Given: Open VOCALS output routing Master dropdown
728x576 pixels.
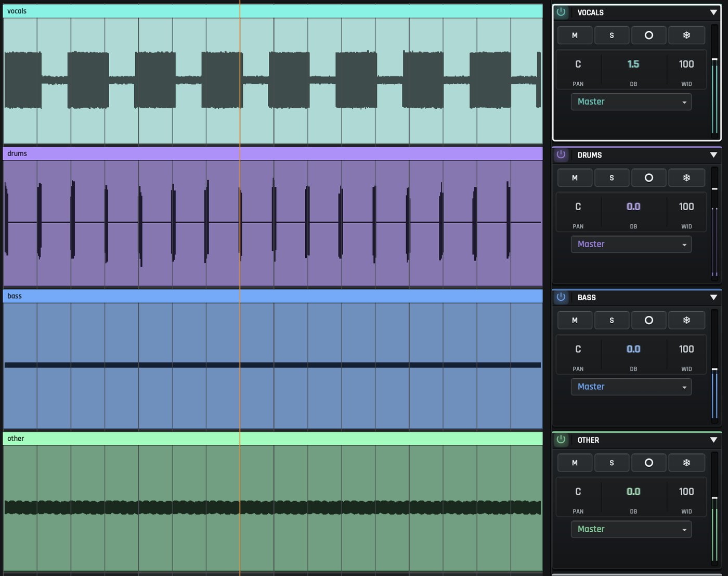Looking at the screenshot, I should tap(631, 102).
